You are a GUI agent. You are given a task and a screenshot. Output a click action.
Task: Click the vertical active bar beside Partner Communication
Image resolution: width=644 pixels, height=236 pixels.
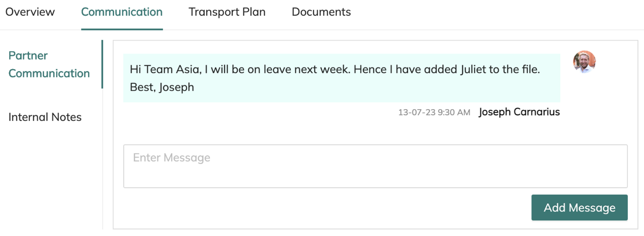point(102,64)
